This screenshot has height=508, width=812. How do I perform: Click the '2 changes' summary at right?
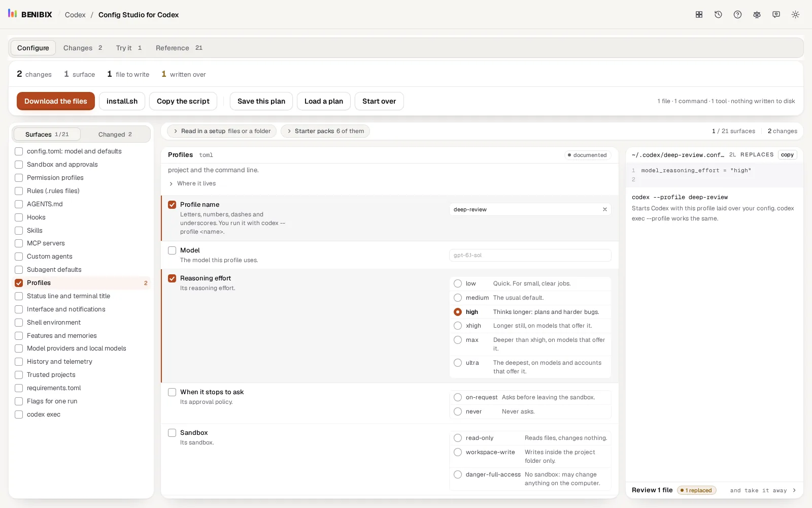782,131
